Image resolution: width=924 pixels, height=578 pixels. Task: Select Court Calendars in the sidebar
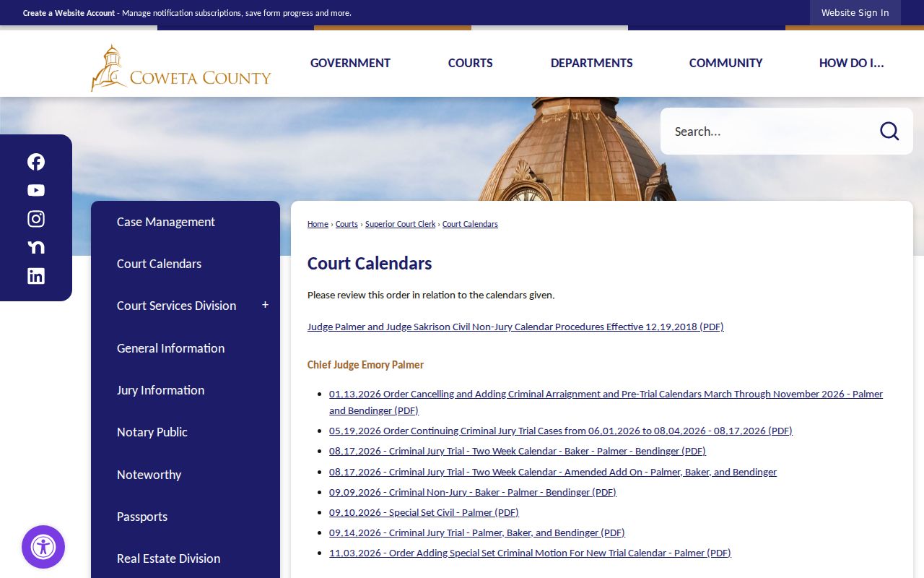[x=159, y=264]
